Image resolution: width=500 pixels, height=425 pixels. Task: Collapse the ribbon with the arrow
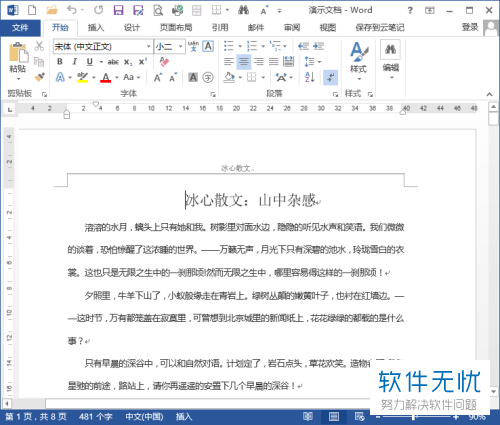(x=489, y=94)
